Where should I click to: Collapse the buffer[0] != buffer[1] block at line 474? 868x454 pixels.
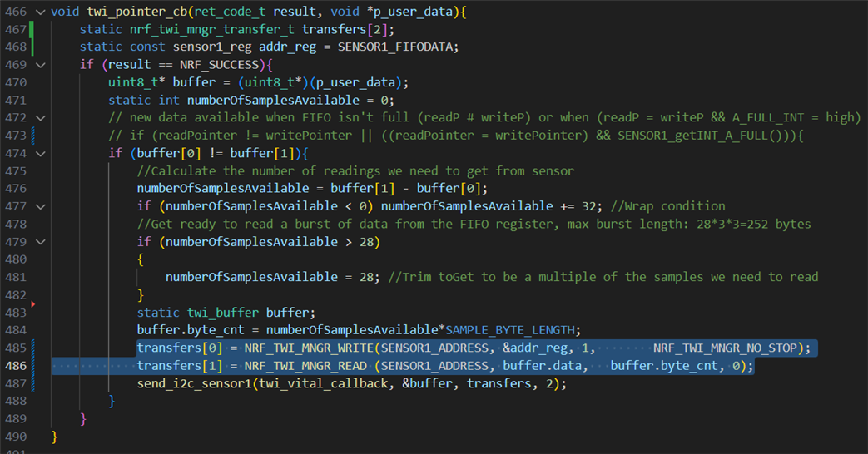point(41,153)
